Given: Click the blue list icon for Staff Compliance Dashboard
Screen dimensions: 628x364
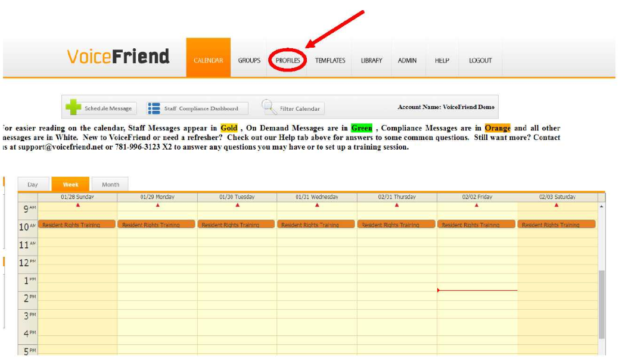Looking at the screenshot, I should pos(154,108).
